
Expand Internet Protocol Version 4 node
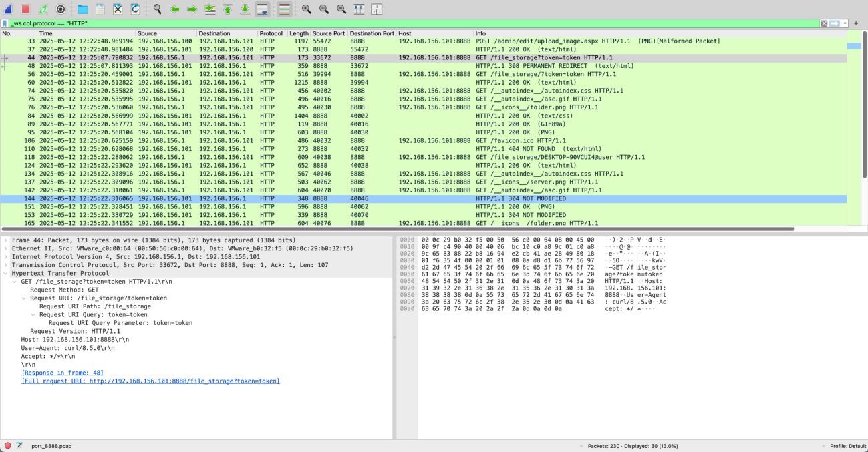pos(6,257)
